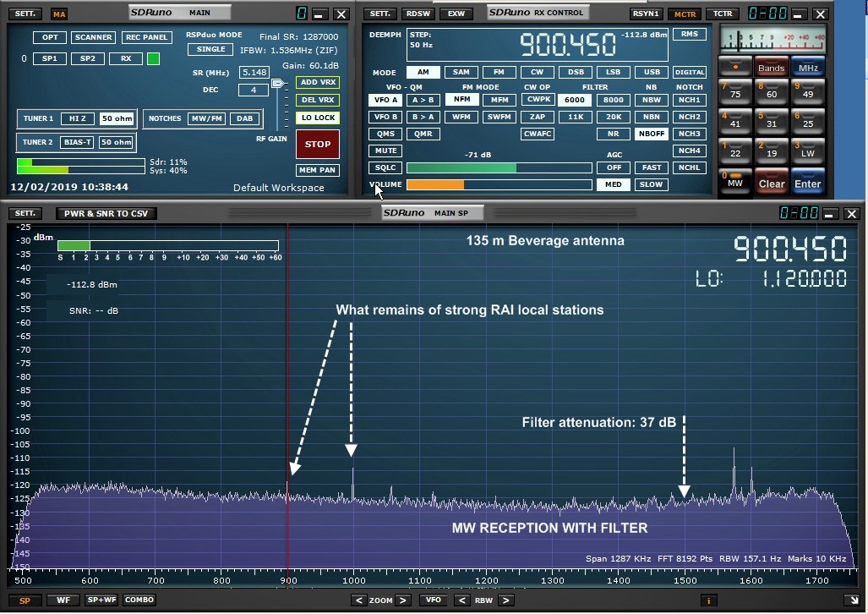Select LSB demodulation mode

613,72
